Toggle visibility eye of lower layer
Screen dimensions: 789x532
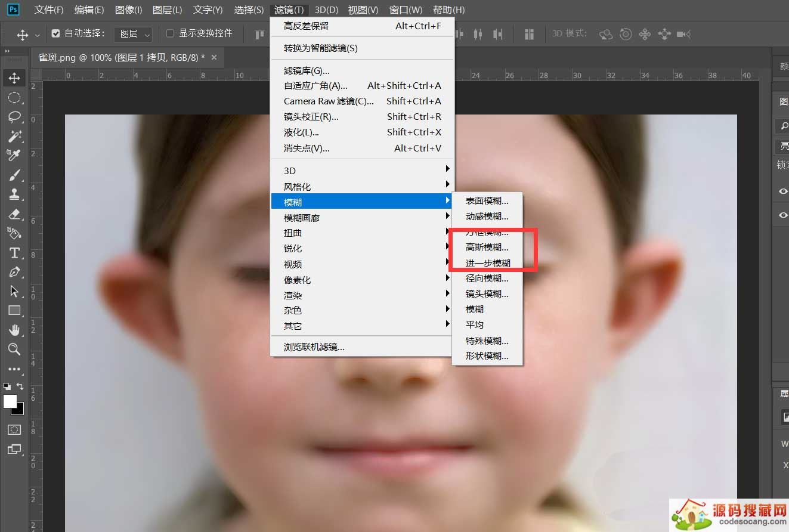784,215
